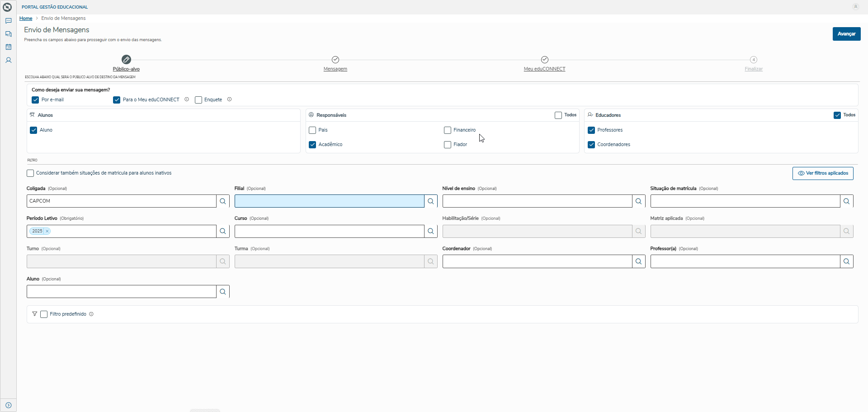Screen dimensions: 868x412
Task: Click the Professor(a) search magnifier icon
Action: (847, 261)
